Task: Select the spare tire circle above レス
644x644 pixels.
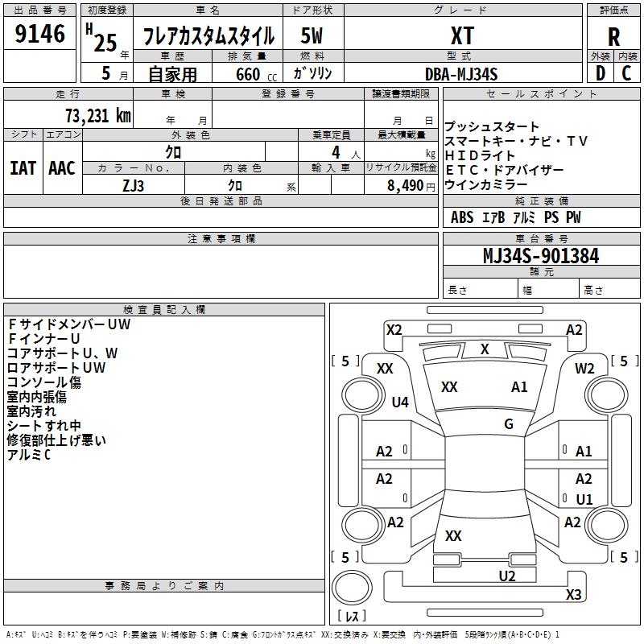Action: (x=352, y=588)
